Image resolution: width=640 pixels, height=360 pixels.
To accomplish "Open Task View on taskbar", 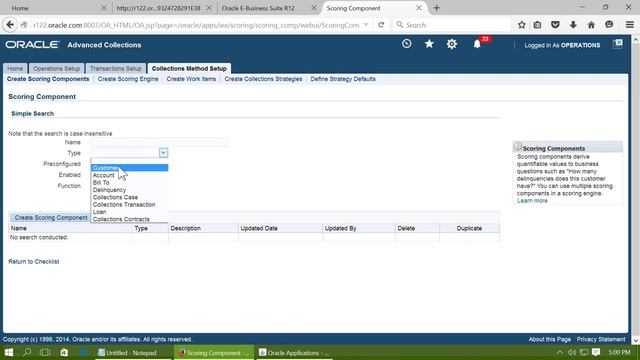I will [45, 352].
